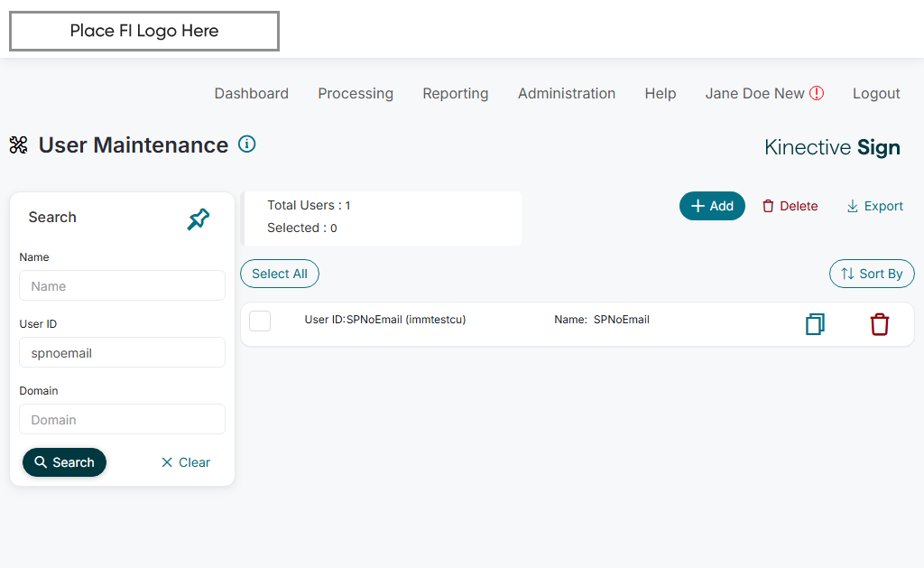Run the Search button in the panel

pyautogui.click(x=65, y=462)
